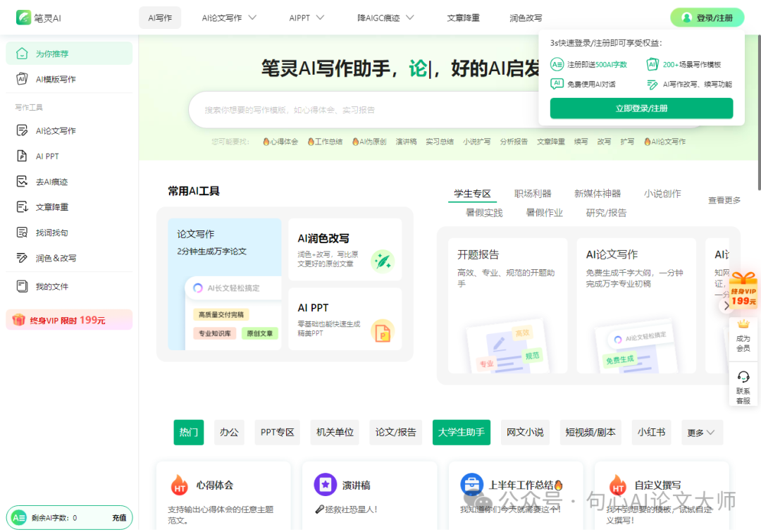Viewport: 761px width, 532px height.
Task: Click the 实习总结 suggested tag
Action: click(x=440, y=141)
